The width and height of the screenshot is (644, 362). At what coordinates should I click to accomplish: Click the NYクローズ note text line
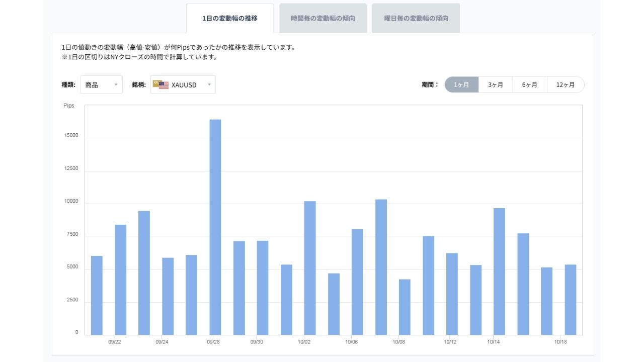coord(139,57)
